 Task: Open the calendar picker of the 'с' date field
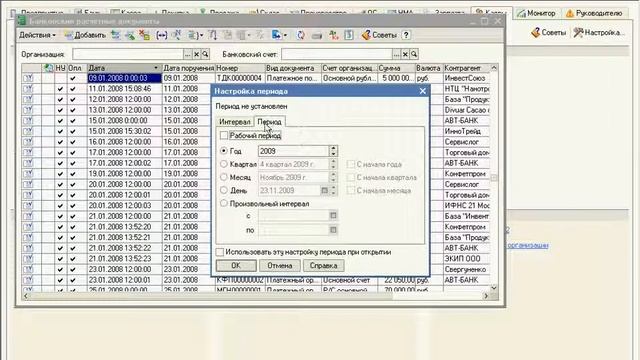(x=333, y=216)
